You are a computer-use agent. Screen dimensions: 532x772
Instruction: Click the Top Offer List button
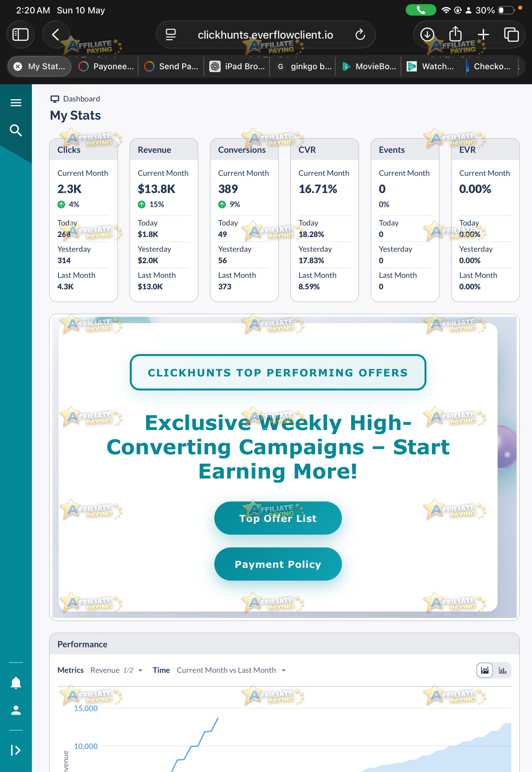point(278,518)
